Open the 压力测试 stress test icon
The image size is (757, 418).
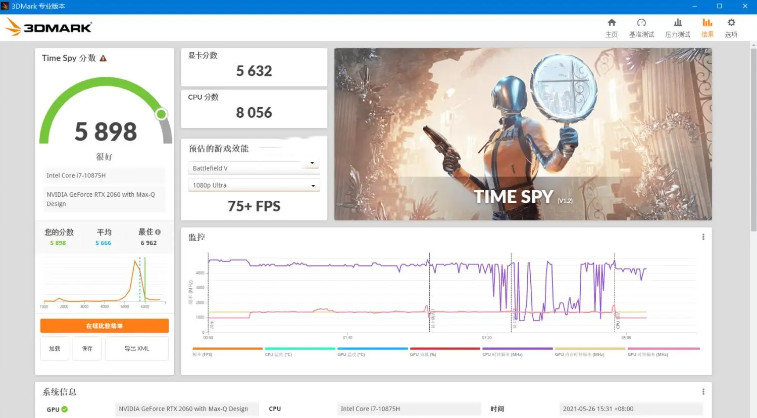677,23
